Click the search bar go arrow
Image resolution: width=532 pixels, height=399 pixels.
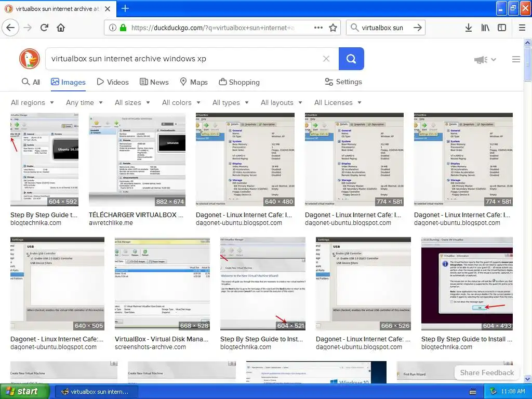[418, 28]
